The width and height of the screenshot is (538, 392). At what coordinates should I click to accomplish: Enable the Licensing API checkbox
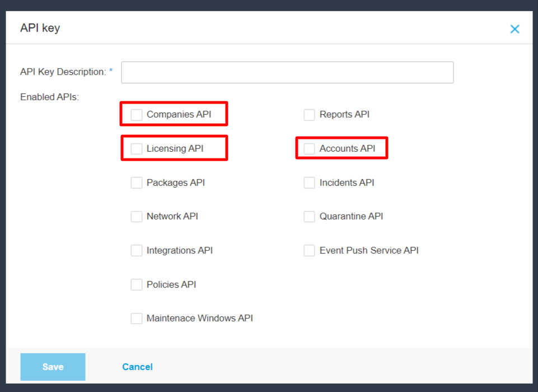[x=137, y=148]
